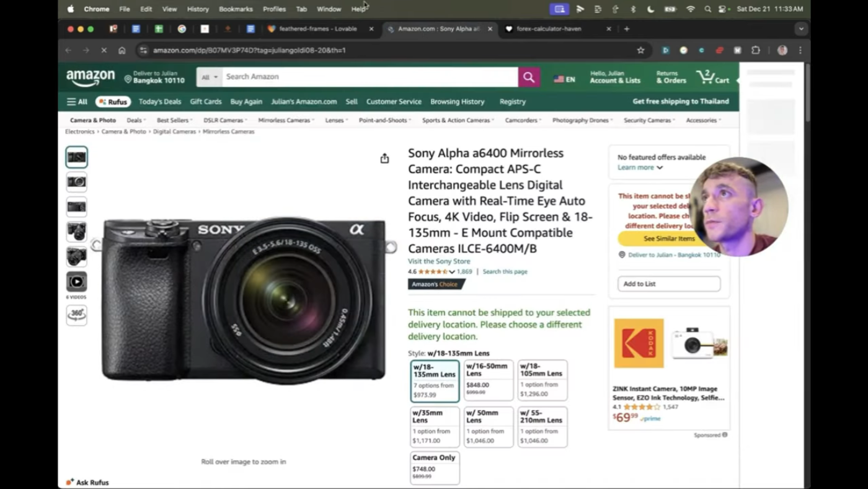Open the All search category dropdown
Image resolution: width=868 pixels, height=489 pixels.
(210, 77)
